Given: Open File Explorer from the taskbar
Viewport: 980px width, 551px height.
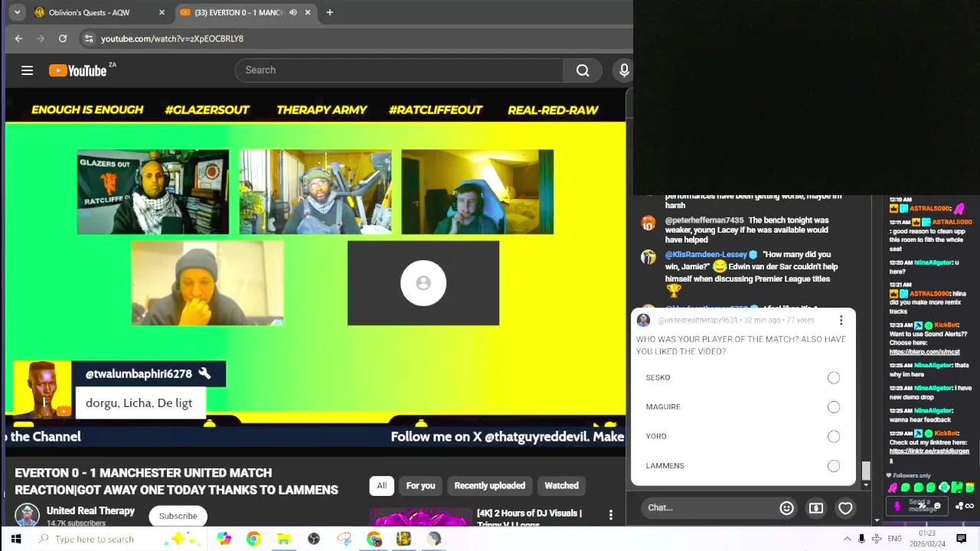Looking at the screenshot, I should click(x=283, y=539).
